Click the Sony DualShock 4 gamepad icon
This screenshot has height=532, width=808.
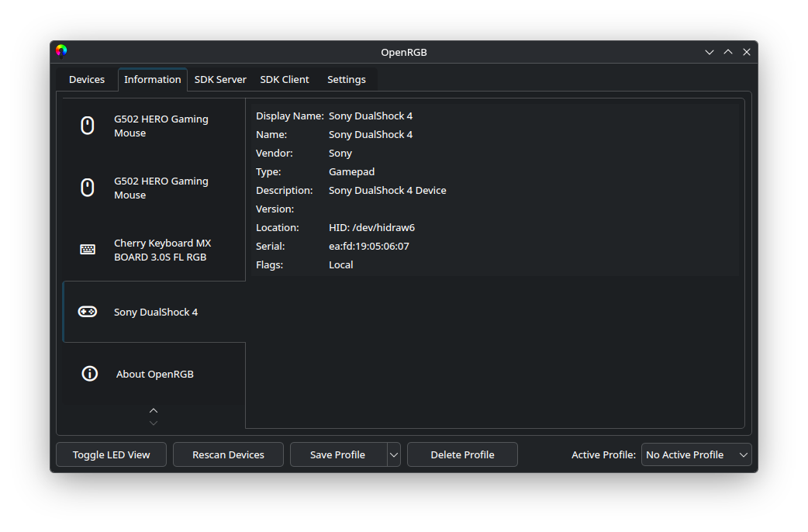tap(88, 312)
